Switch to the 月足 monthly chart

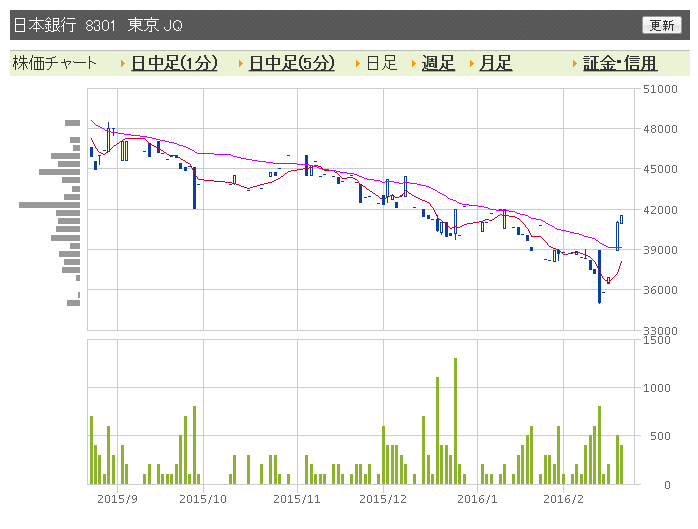(495, 63)
